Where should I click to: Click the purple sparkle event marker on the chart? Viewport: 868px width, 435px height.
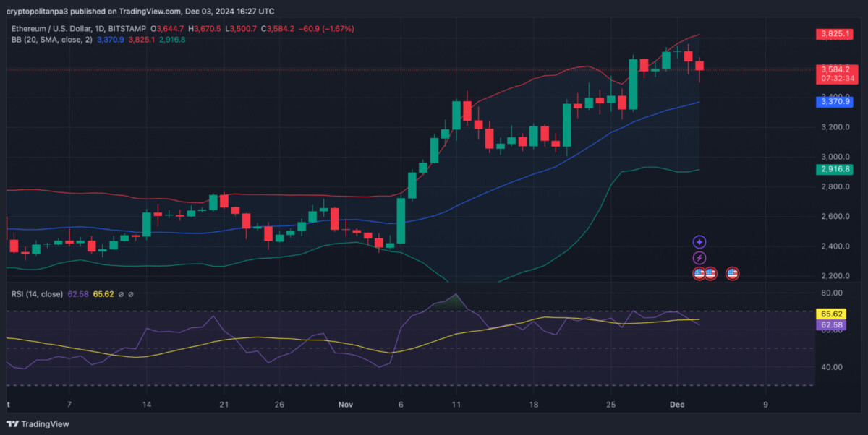coord(699,241)
